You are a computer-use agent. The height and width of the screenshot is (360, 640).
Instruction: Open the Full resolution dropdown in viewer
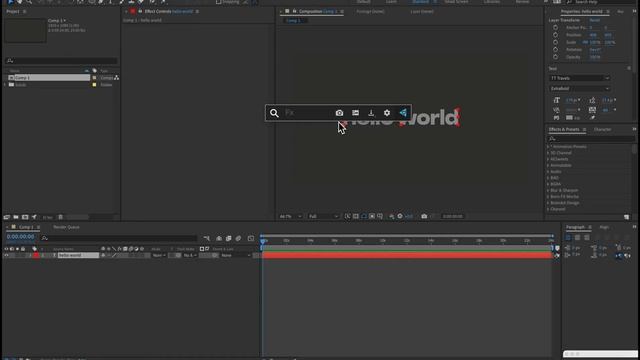323,216
